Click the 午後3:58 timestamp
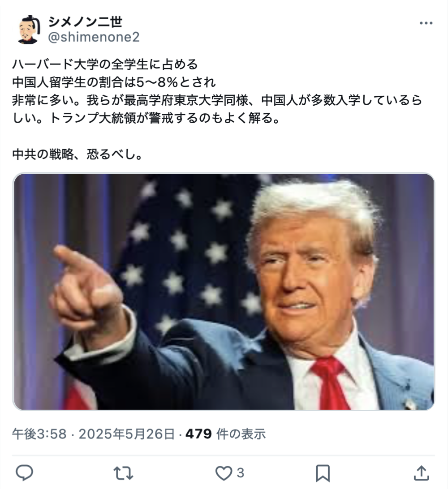This screenshot has height=489, width=448. 39,434
